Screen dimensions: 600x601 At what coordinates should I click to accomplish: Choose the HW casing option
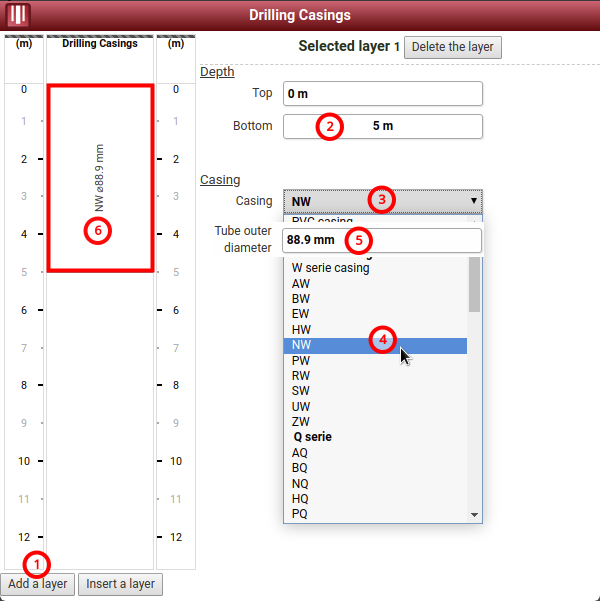[x=301, y=330]
